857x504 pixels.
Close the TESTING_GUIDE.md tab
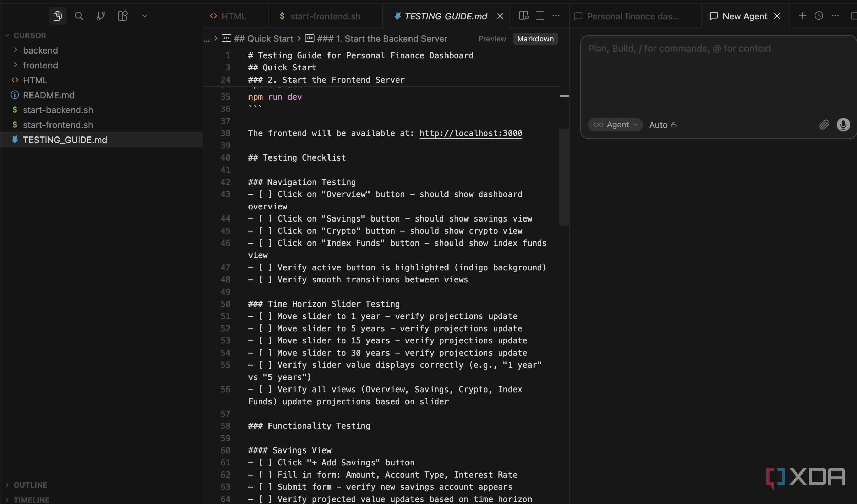pyautogui.click(x=500, y=16)
